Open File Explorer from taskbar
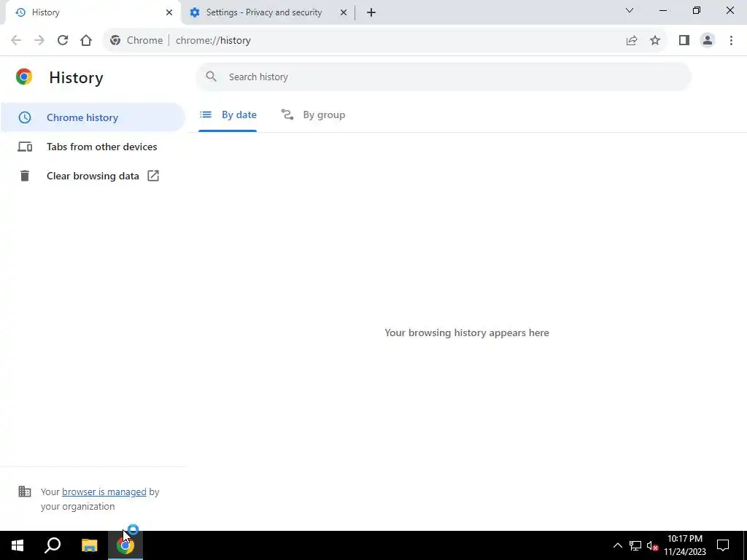747x560 pixels. (89, 545)
